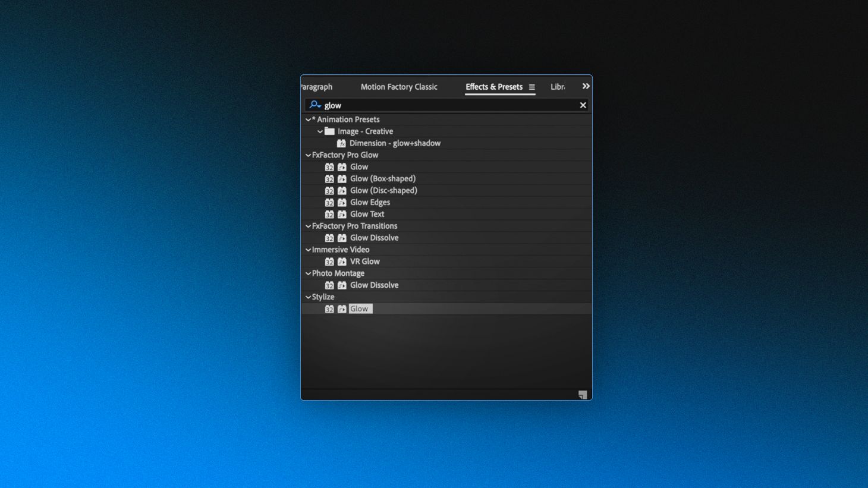This screenshot has width=868, height=488.
Task: Collapse the Immersive Video category
Action: [308, 250]
